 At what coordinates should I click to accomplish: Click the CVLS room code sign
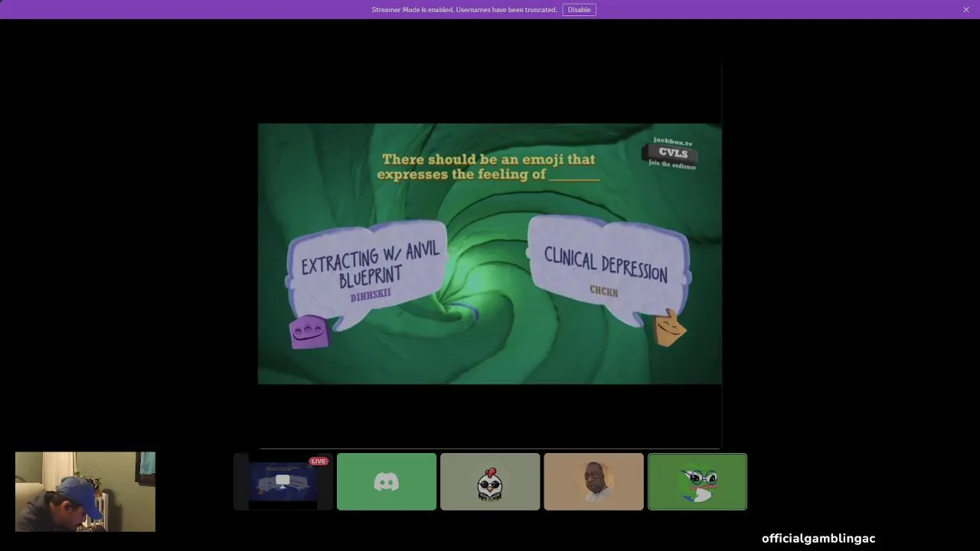[671, 152]
